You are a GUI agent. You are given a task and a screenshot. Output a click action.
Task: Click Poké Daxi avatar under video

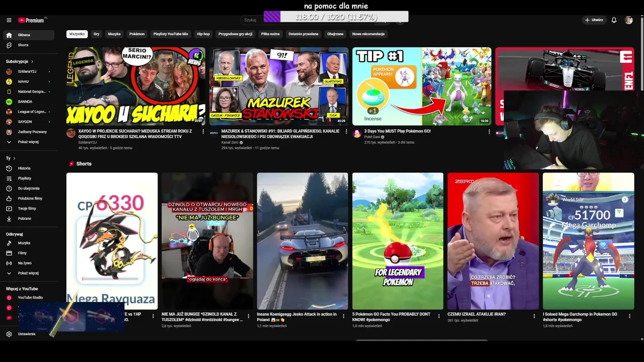[x=357, y=133]
